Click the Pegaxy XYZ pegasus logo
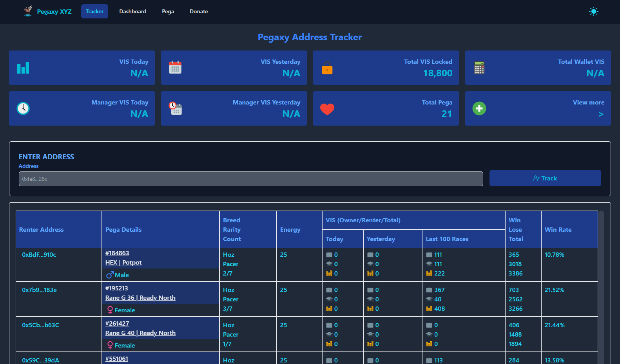Screen dimensions: 620x364 (28, 11)
